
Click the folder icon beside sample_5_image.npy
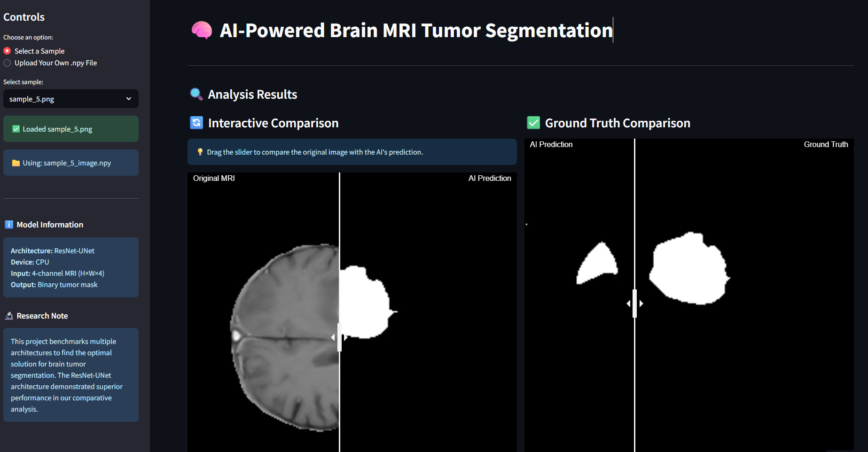[x=16, y=163]
